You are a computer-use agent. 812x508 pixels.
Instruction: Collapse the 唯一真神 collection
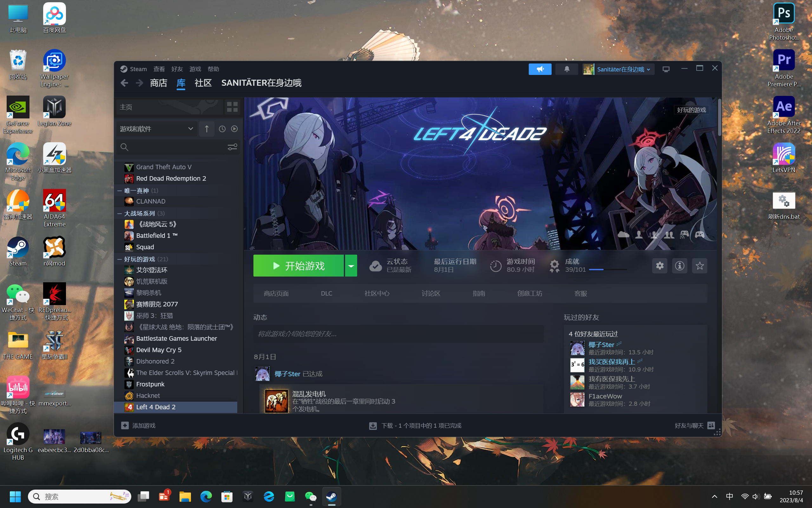click(x=120, y=190)
